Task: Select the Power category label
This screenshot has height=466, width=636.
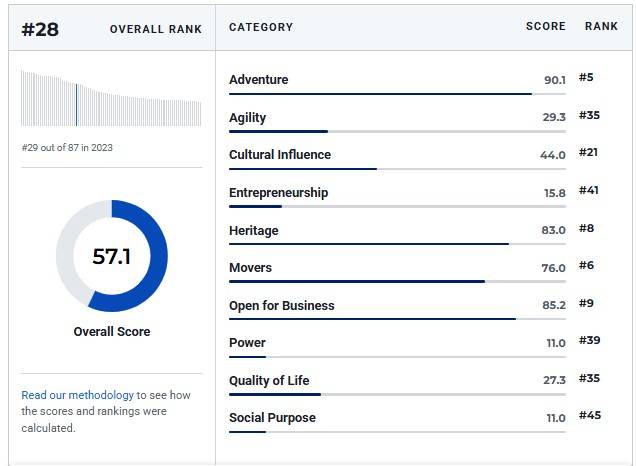Action: (x=247, y=343)
